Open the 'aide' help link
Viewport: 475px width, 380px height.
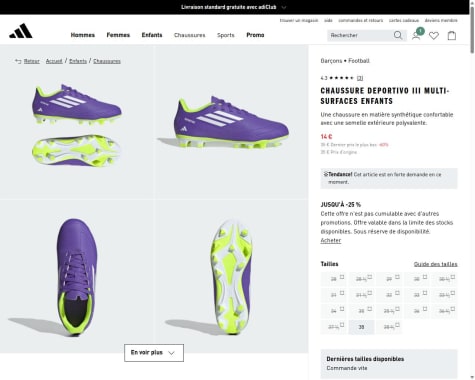coord(328,21)
